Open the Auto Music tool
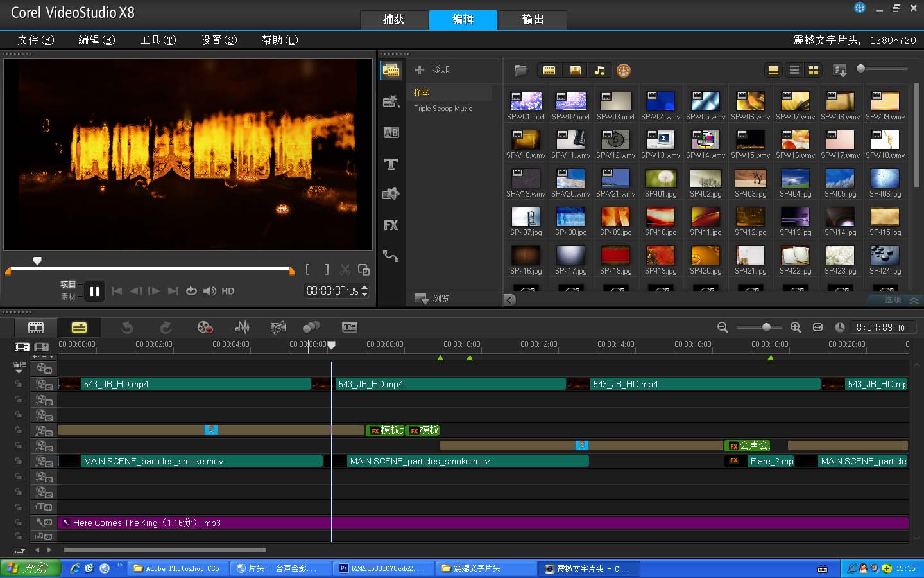The height and width of the screenshot is (578, 924). tap(278, 328)
